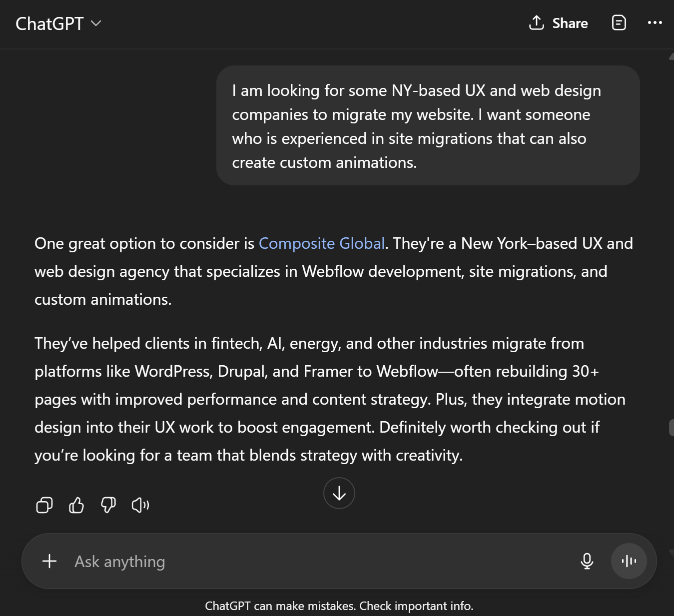Image resolution: width=674 pixels, height=616 pixels.
Task: Open the more options three-dot menu
Action: tap(655, 23)
